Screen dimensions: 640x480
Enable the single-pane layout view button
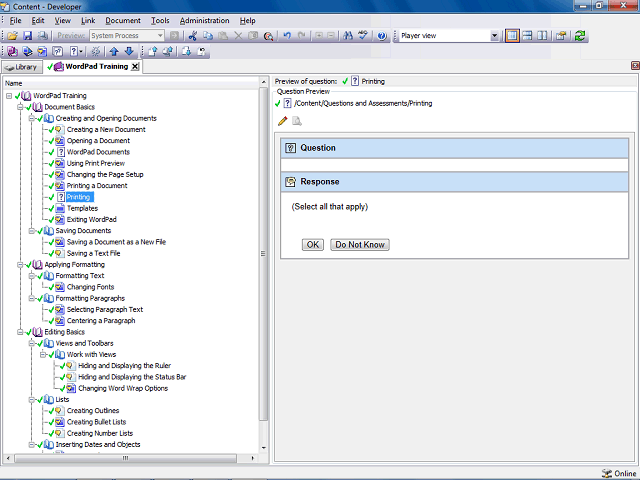coord(512,36)
